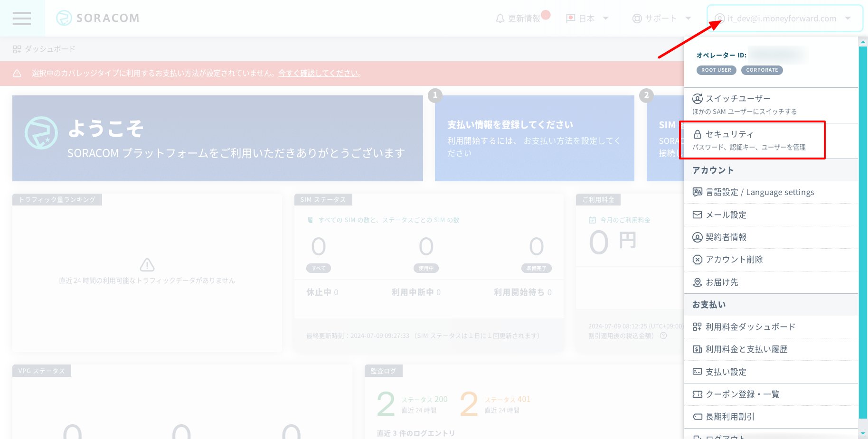Viewport: 868px width, 439px height.
Task: Click the Language settings icon
Action: [x=697, y=192]
